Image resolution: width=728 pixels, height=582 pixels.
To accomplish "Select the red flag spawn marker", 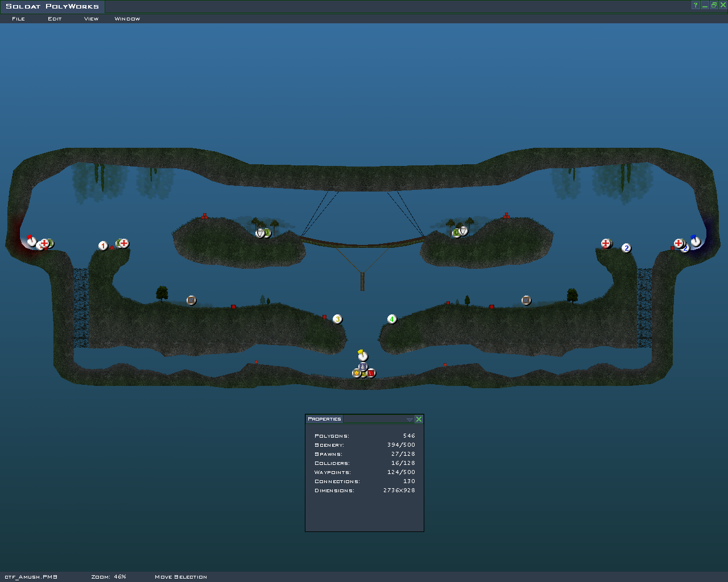I will coord(31,241).
